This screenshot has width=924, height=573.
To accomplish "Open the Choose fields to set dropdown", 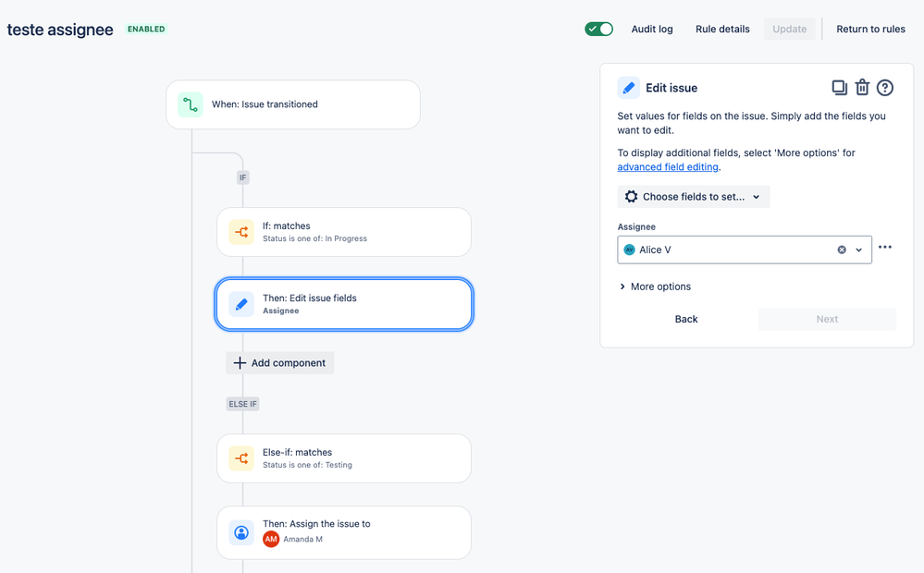I will [x=694, y=197].
